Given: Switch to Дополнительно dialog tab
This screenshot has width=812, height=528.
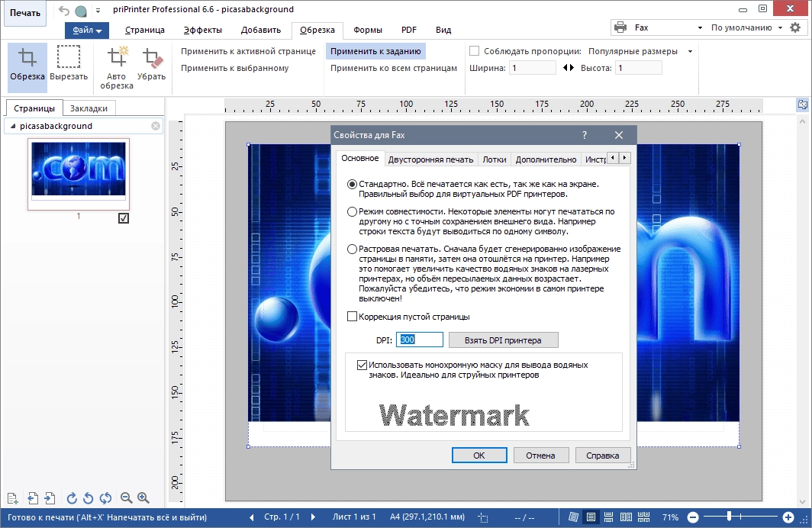Looking at the screenshot, I should [546, 159].
